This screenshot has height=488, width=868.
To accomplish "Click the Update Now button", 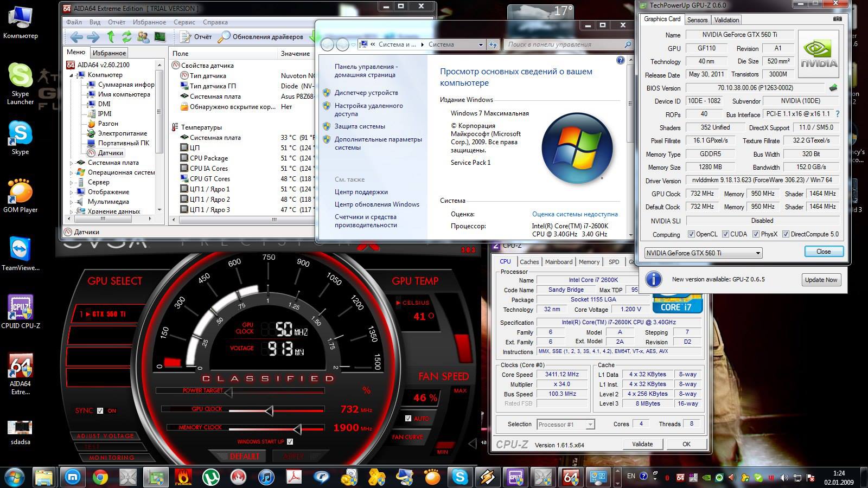I will tap(821, 280).
